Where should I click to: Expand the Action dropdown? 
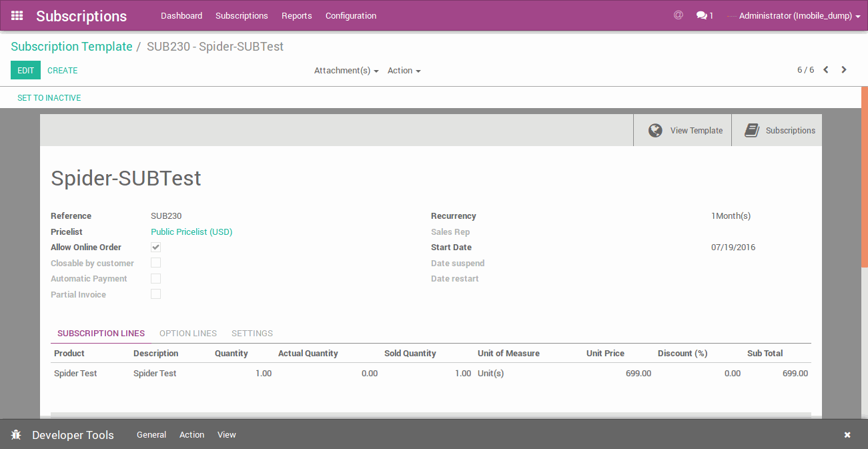[404, 71]
